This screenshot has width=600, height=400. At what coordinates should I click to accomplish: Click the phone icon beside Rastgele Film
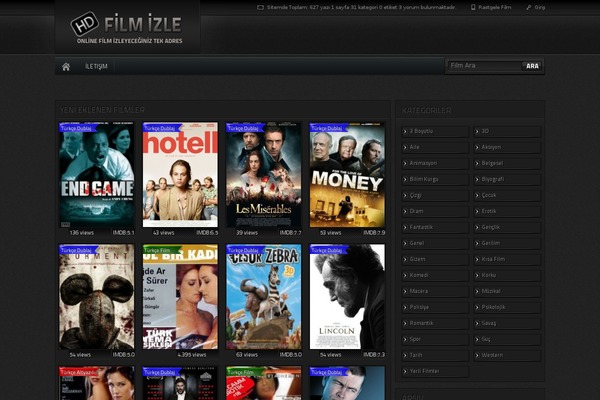pyautogui.click(x=473, y=7)
